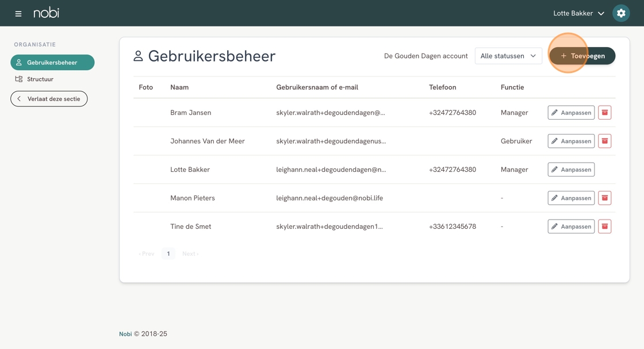Click the Nobi footer link
Image resolution: width=644 pixels, height=349 pixels.
[x=125, y=333]
